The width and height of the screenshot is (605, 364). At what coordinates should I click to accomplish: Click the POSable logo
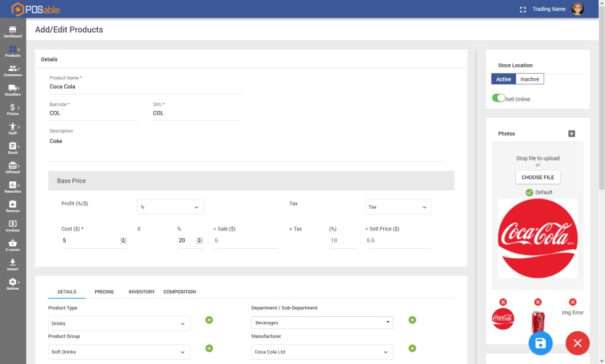click(35, 9)
